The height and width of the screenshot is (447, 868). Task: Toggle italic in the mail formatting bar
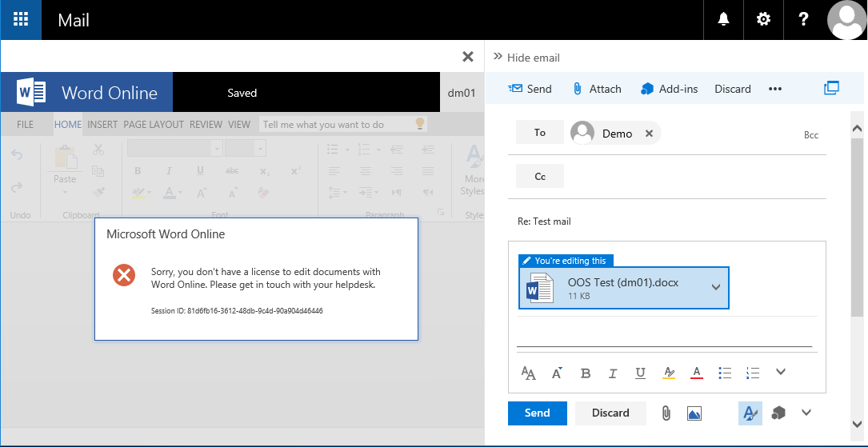click(613, 373)
